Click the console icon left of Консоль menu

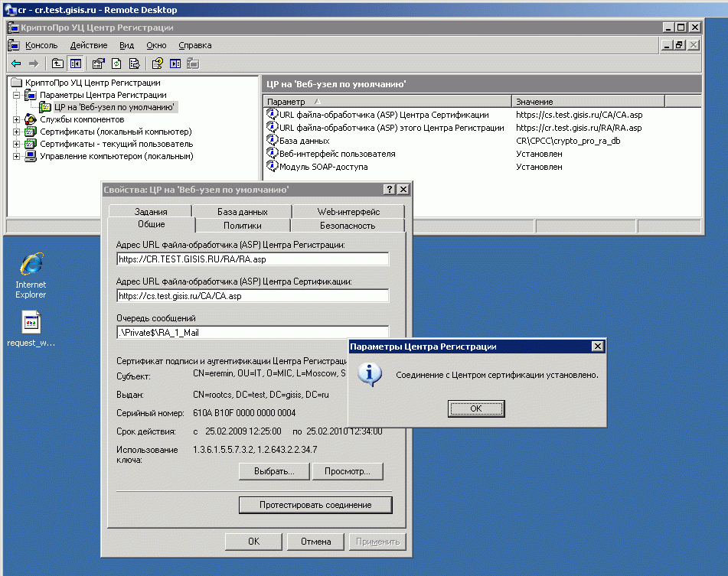[14, 45]
